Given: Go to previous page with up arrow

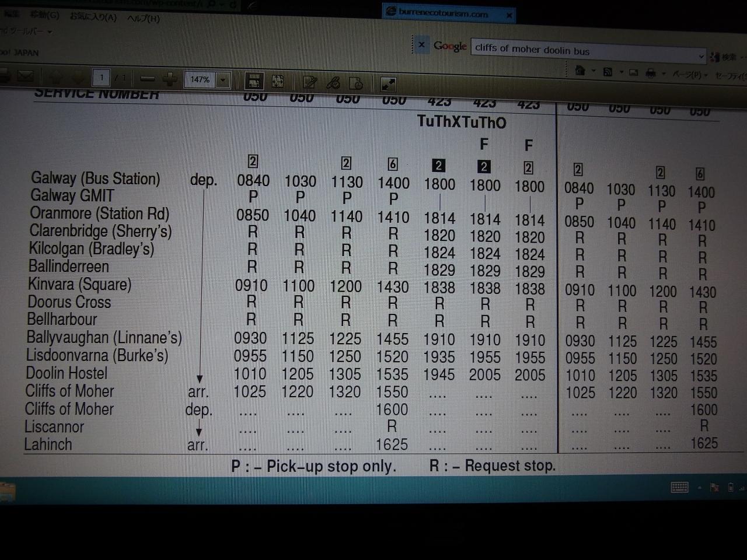Looking at the screenshot, I should coord(55,77).
